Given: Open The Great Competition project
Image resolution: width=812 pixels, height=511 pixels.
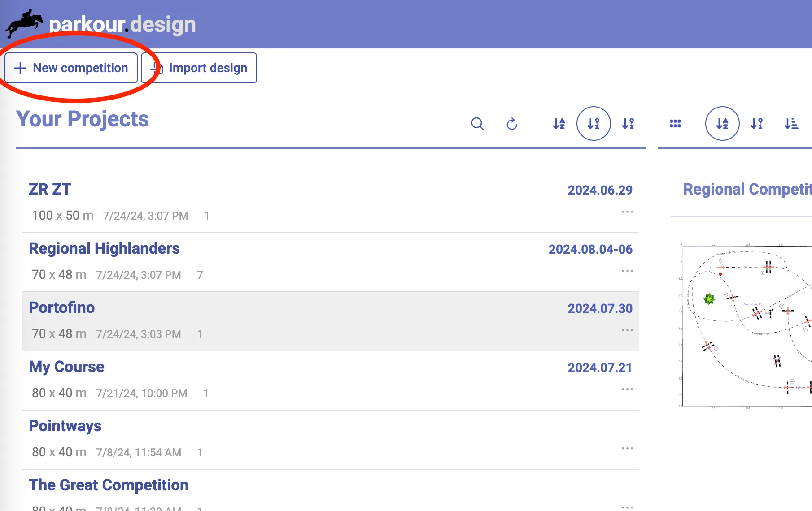Looking at the screenshot, I should point(109,485).
